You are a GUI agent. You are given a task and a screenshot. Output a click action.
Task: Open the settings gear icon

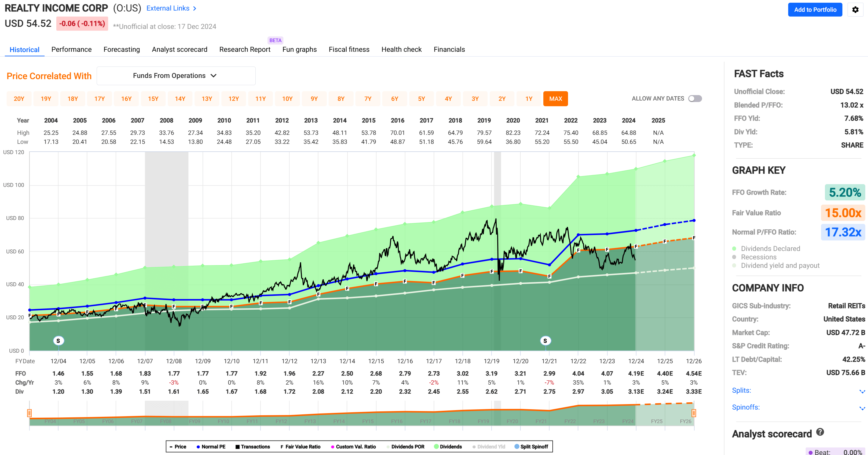[x=856, y=10]
